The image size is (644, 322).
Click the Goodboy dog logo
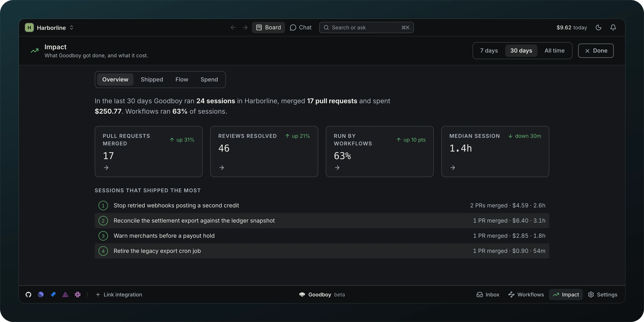click(302, 295)
